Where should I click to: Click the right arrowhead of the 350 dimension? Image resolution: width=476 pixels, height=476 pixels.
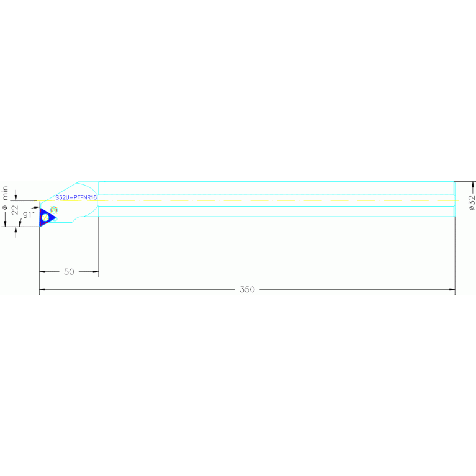coord(451,289)
